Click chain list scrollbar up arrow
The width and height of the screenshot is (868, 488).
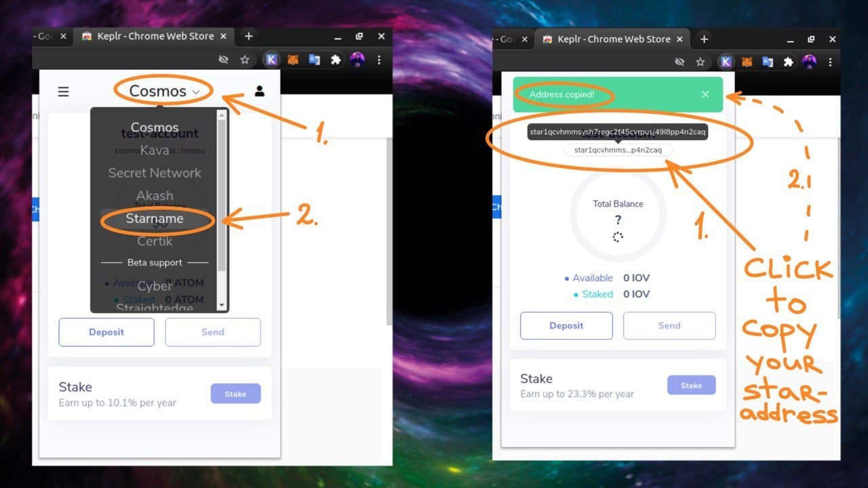(221, 115)
